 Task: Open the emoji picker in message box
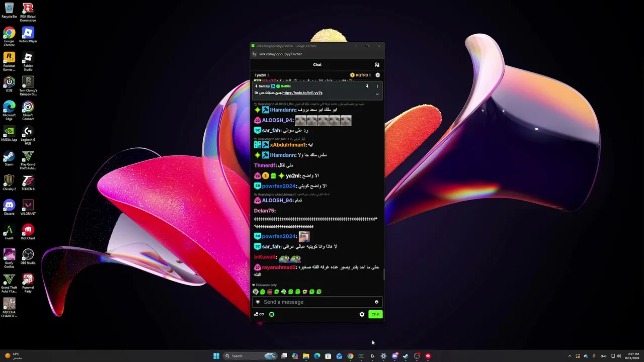[376, 302]
